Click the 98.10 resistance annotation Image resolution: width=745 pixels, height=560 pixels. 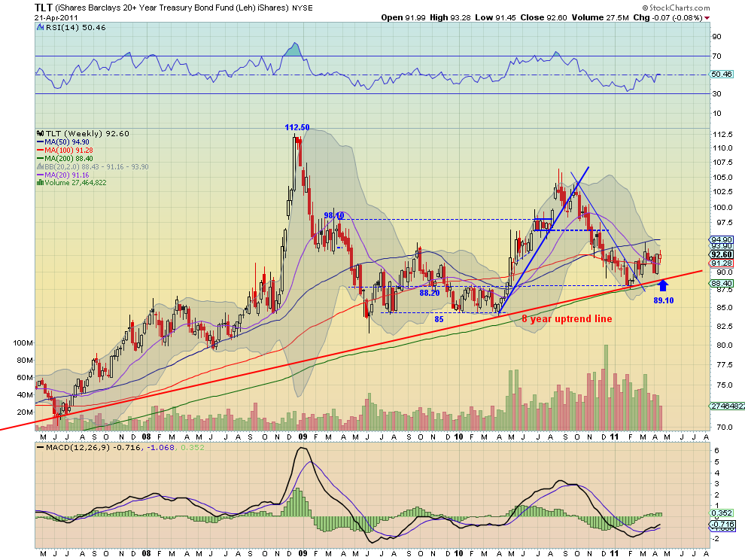pos(333,215)
